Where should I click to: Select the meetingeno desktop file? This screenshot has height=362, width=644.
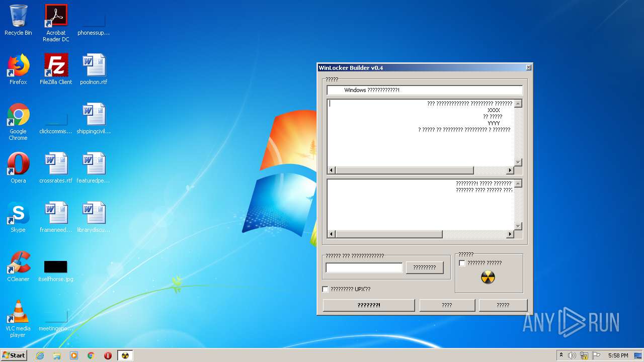[x=56, y=320]
